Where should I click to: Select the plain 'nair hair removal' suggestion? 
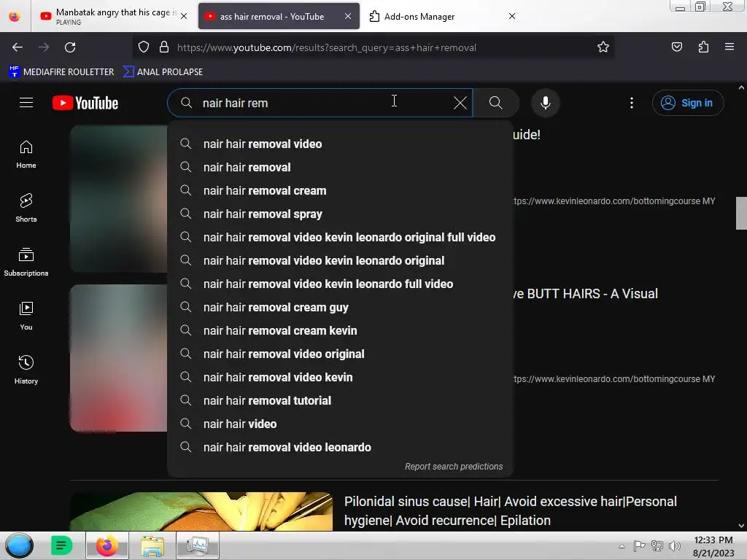point(340,167)
